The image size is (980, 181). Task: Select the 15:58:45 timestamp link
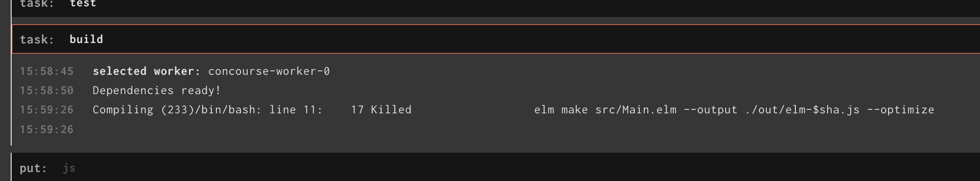pyautogui.click(x=46, y=71)
